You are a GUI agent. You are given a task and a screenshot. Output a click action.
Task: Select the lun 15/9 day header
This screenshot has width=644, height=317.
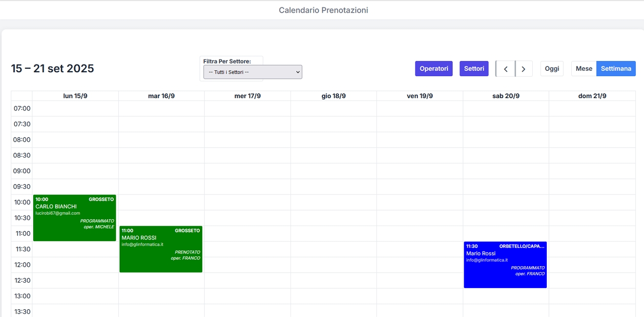[75, 96]
